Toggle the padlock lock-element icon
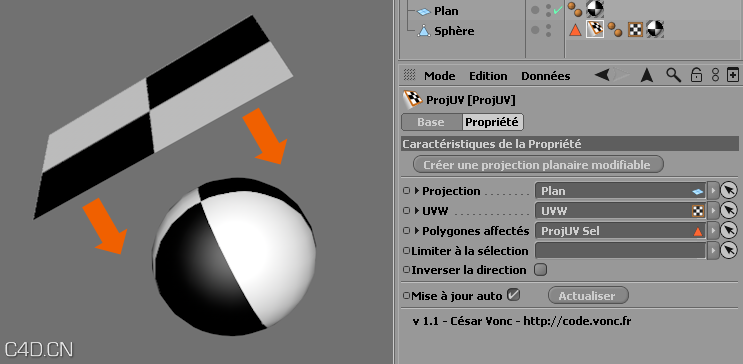 696,75
